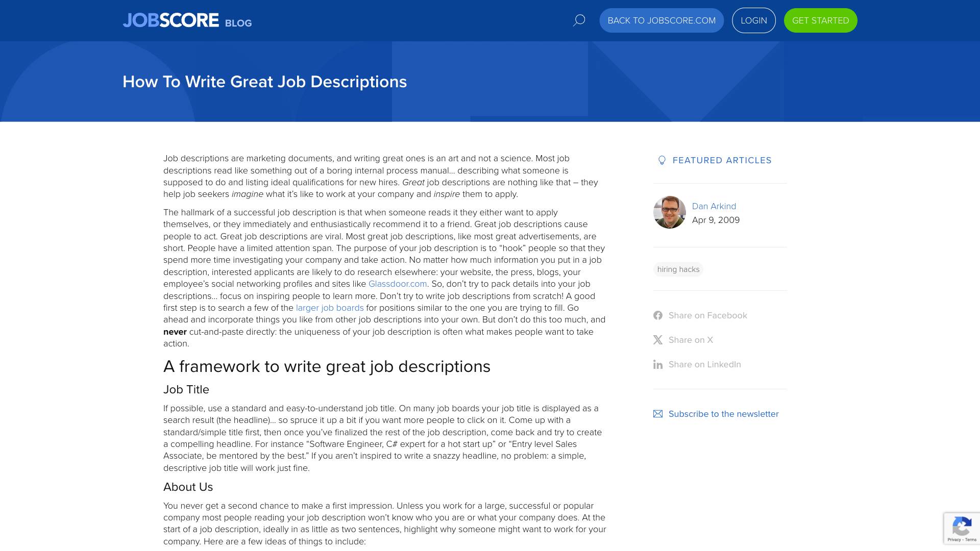Click the reCAPTCHA badge icon

tap(962, 527)
